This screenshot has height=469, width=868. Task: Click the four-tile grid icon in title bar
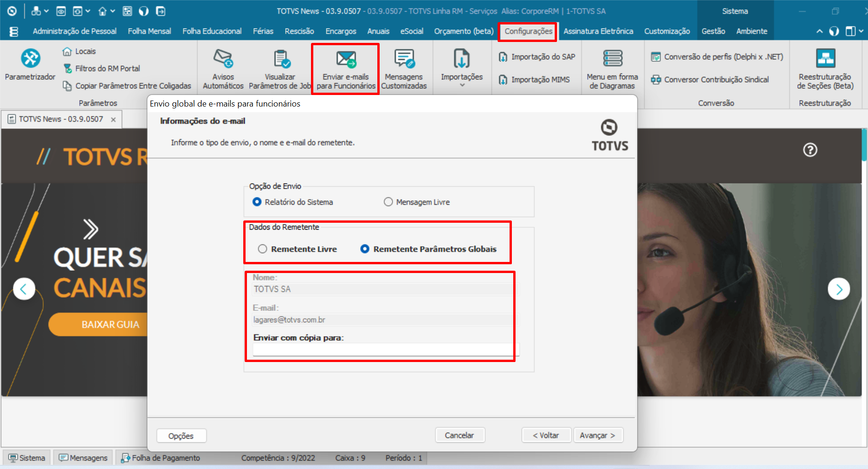click(x=128, y=11)
